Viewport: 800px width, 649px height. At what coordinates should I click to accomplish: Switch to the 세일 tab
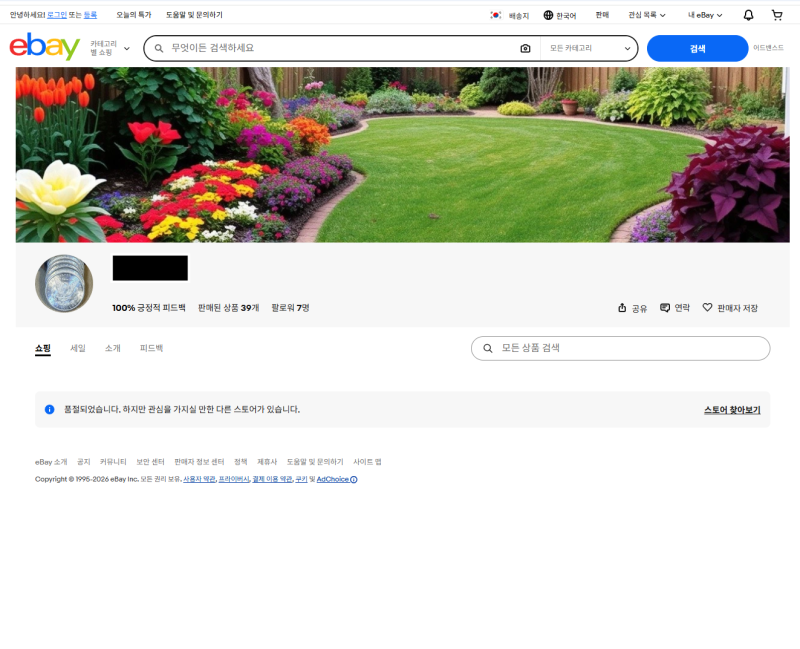pos(78,348)
